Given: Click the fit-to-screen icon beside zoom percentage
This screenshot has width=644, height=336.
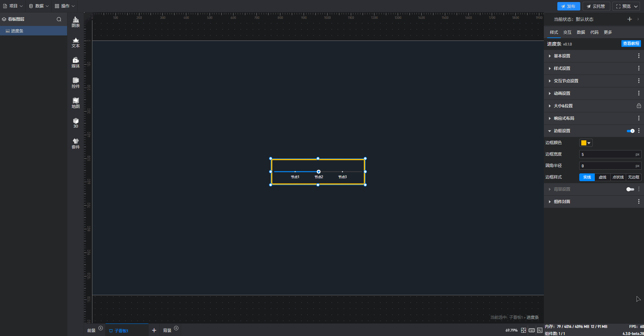Looking at the screenshot, I should click(x=523, y=330).
